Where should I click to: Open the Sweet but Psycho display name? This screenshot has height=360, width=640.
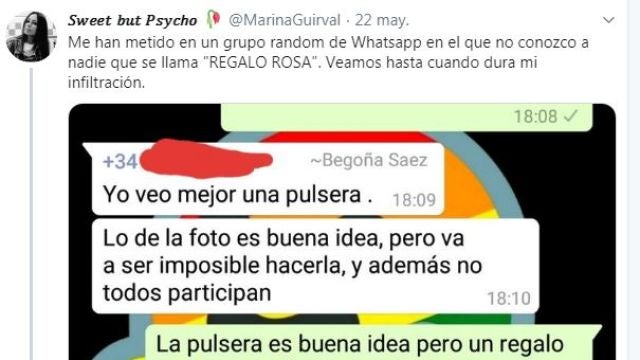[x=133, y=20]
